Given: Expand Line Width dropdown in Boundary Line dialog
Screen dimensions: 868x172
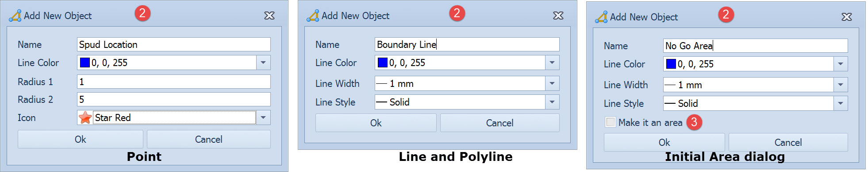Looking at the screenshot, I should (552, 83).
